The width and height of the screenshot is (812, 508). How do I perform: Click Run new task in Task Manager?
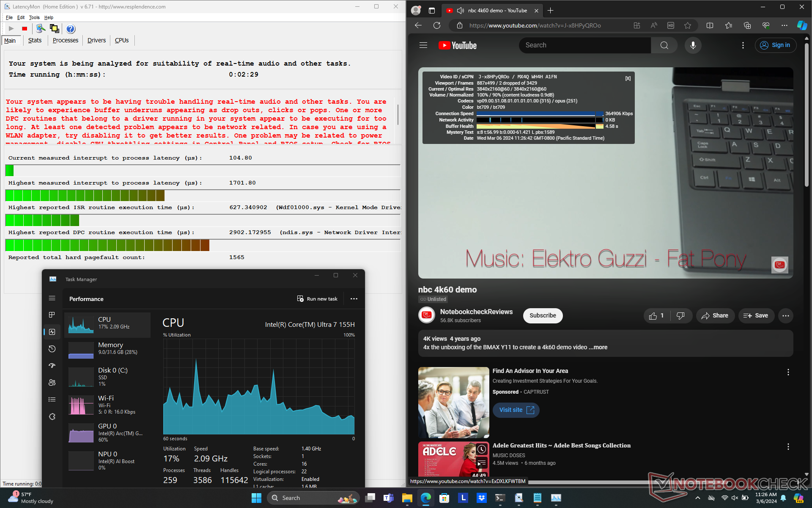[x=317, y=299]
